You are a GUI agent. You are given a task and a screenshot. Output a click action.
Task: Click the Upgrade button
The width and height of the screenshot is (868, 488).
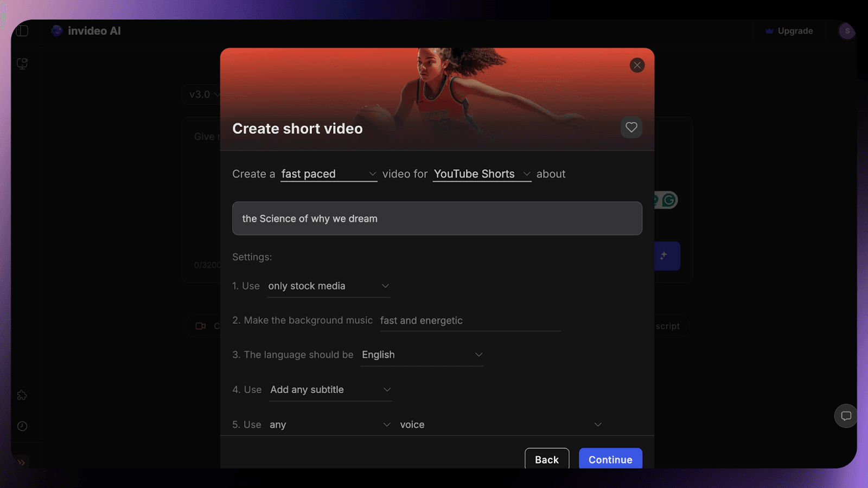pos(789,31)
